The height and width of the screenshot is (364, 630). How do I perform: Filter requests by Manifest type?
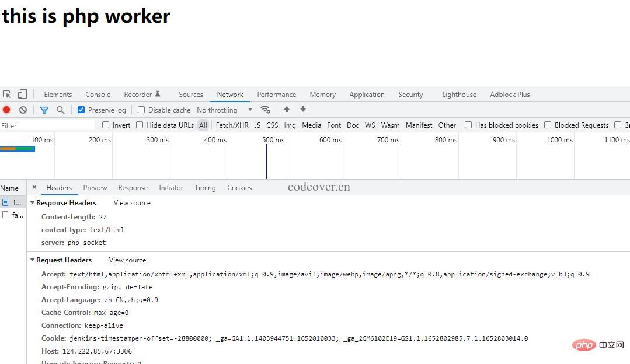[419, 125]
